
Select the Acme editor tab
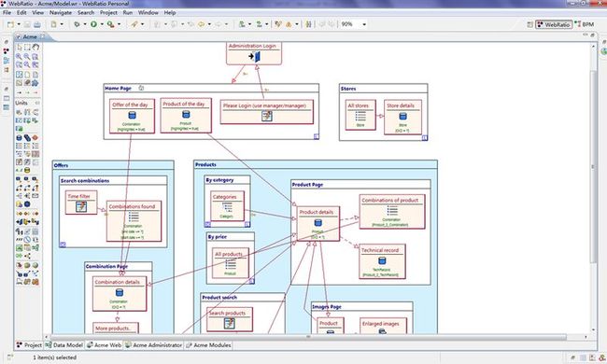point(31,36)
